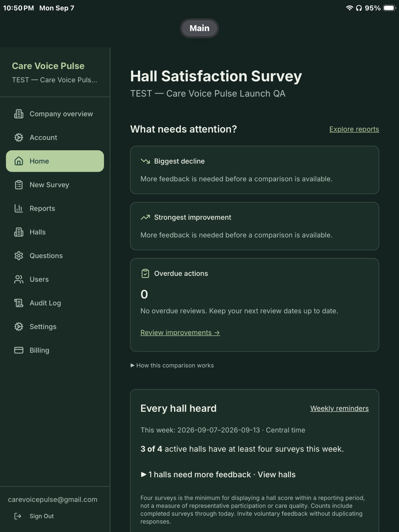
Task: Tap the battery indicator in status bar
Action: click(389, 8)
